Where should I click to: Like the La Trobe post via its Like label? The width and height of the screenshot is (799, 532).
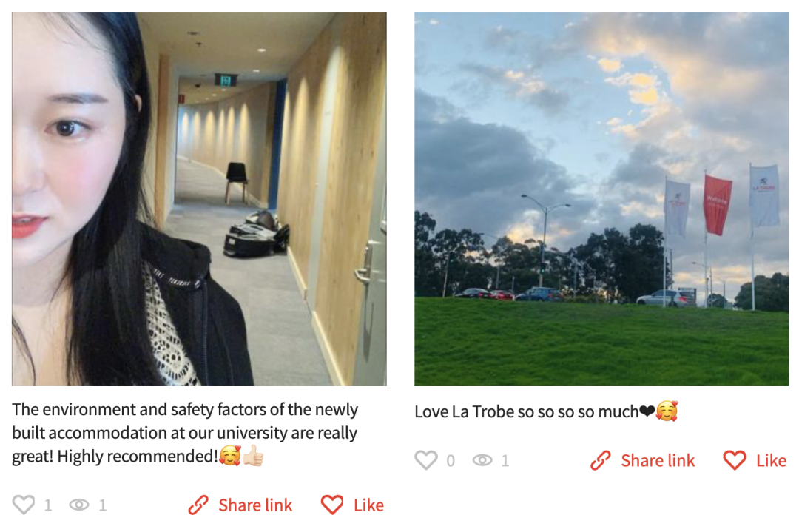click(772, 461)
